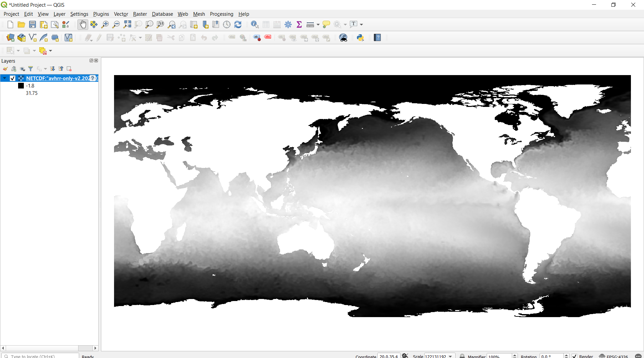The image size is (644, 358).
Task: Toggle the Render checkbox
Action: [574, 356]
